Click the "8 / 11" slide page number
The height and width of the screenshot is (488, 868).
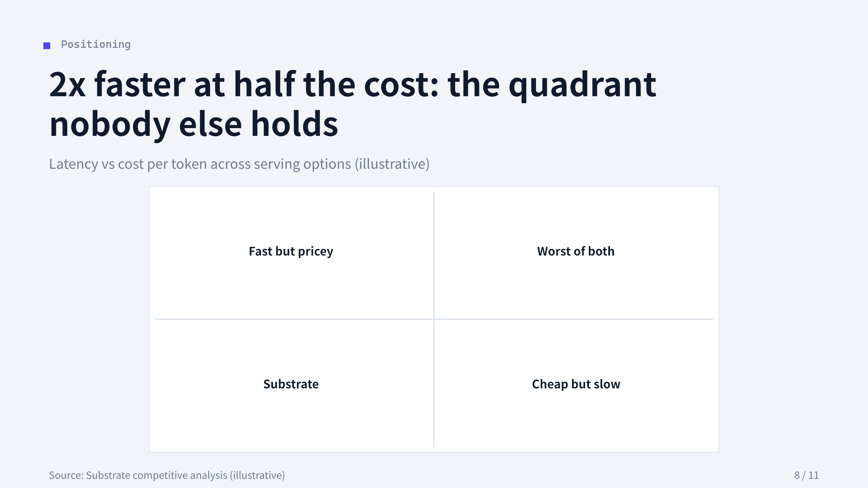(x=806, y=475)
